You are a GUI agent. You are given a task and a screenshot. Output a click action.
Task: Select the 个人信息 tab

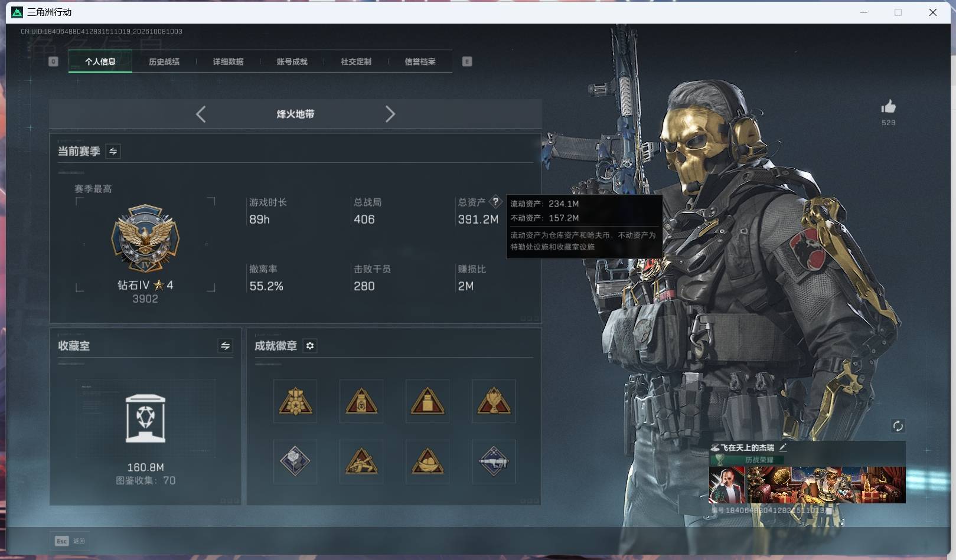click(x=100, y=61)
